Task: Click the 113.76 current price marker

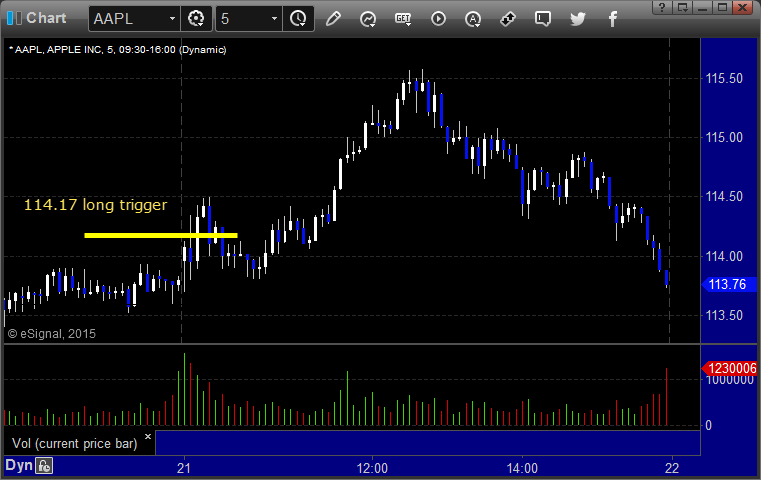Action: [729, 284]
